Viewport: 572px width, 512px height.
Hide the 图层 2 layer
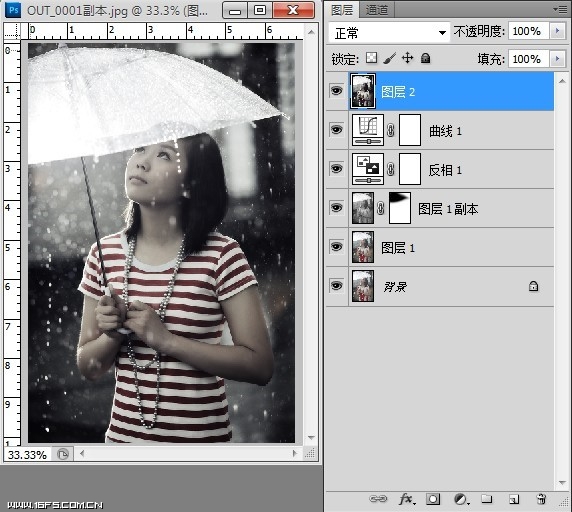click(x=336, y=90)
